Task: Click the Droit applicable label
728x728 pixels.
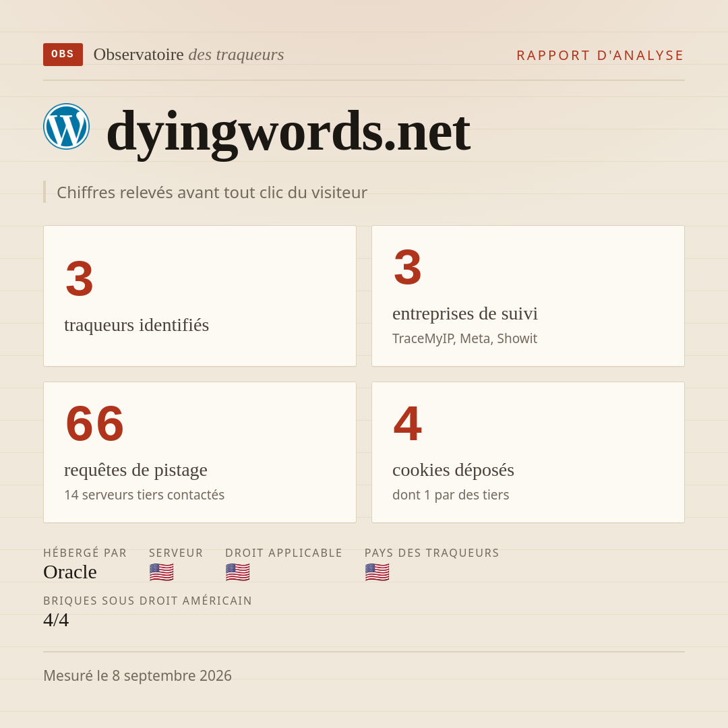Action: click(x=284, y=553)
